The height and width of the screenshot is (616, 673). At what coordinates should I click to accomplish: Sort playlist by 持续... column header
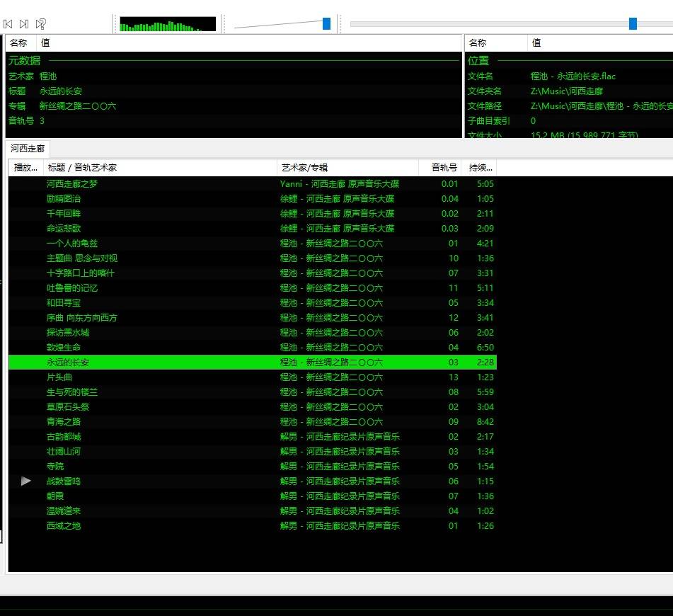tap(479, 168)
